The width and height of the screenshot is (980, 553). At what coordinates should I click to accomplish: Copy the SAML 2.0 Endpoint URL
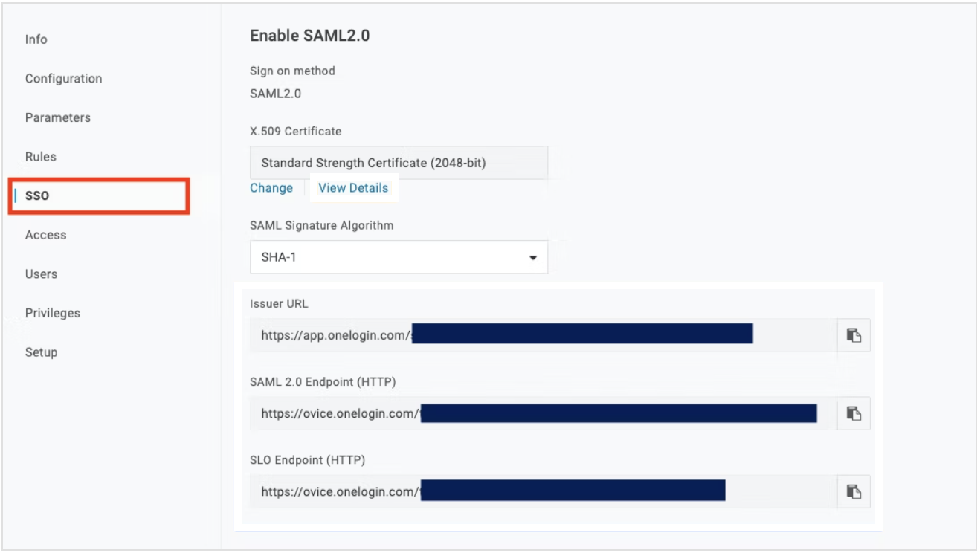pyautogui.click(x=854, y=413)
